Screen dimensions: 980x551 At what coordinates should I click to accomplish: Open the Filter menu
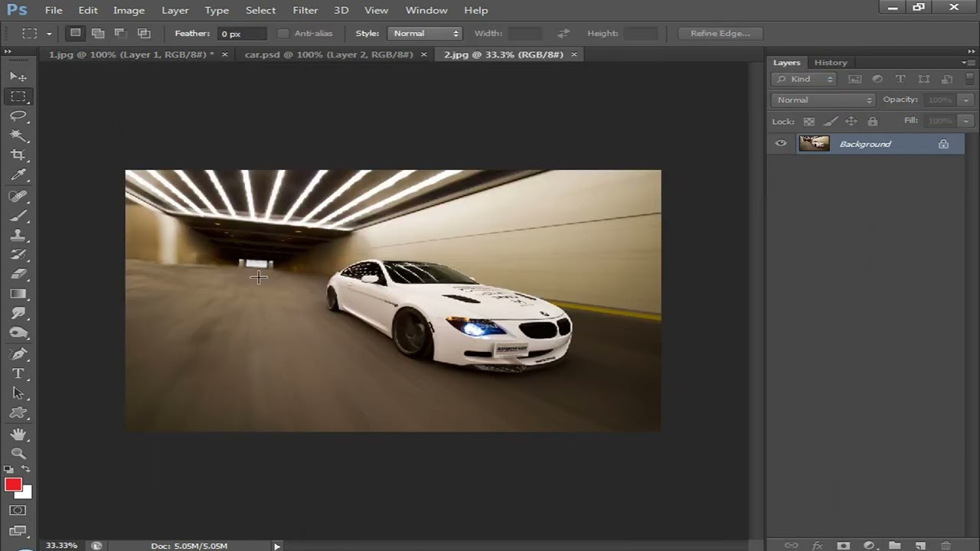click(305, 10)
